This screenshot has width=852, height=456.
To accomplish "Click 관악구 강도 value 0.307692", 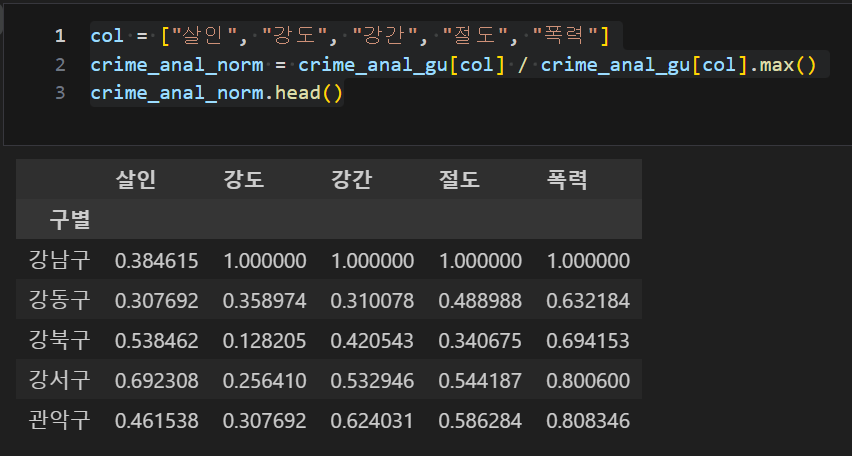I will (265, 421).
